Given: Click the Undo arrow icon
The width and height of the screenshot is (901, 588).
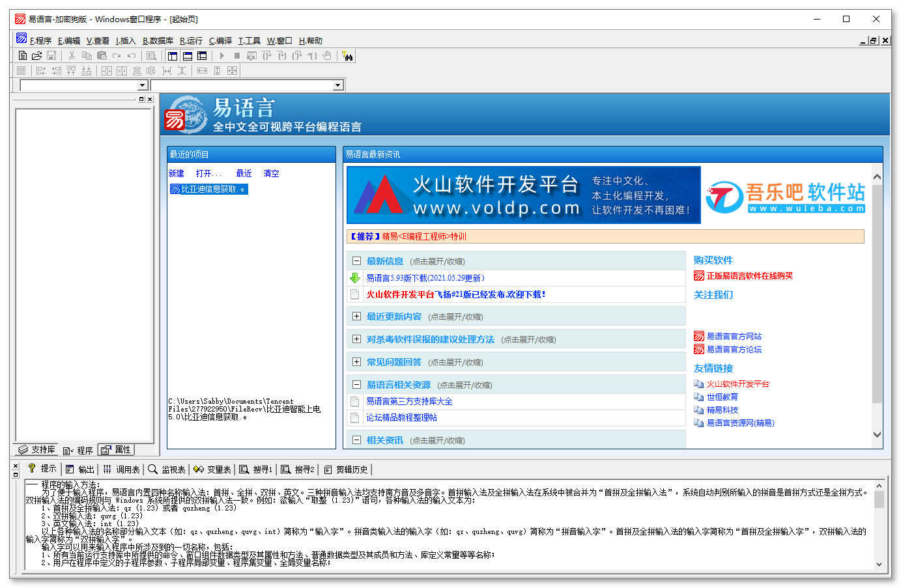Looking at the screenshot, I should (132, 56).
